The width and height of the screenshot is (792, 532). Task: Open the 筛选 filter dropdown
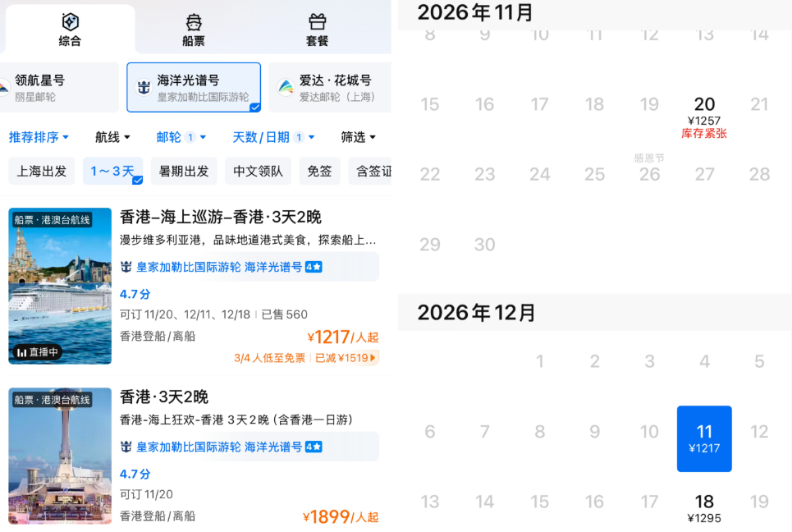[x=358, y=137]
